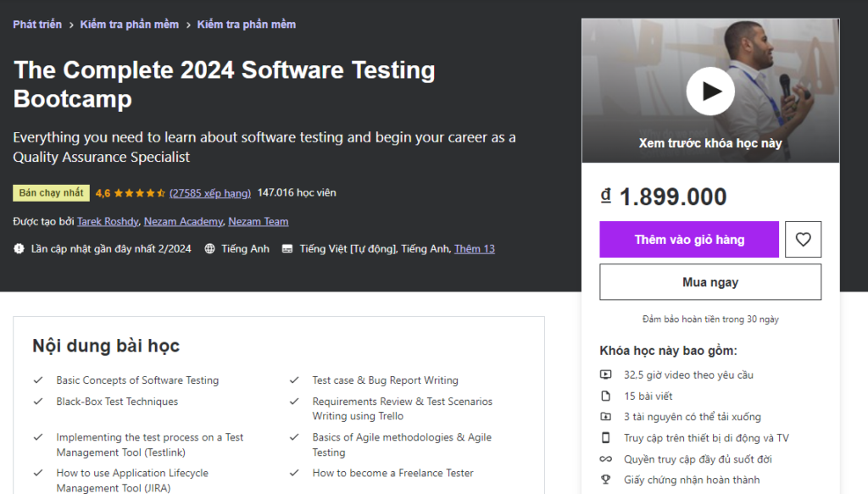
Task: Click the globe language icon
Action: 210,249
